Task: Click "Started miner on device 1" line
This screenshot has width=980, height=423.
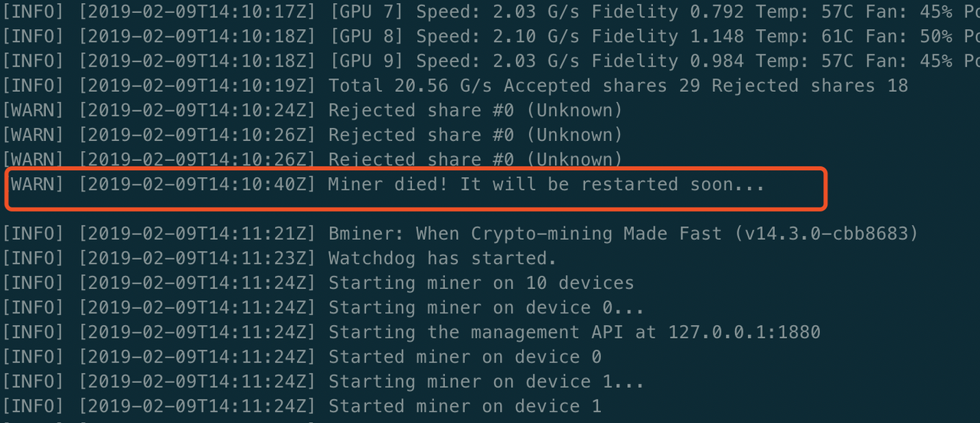Action: point(301,405)
